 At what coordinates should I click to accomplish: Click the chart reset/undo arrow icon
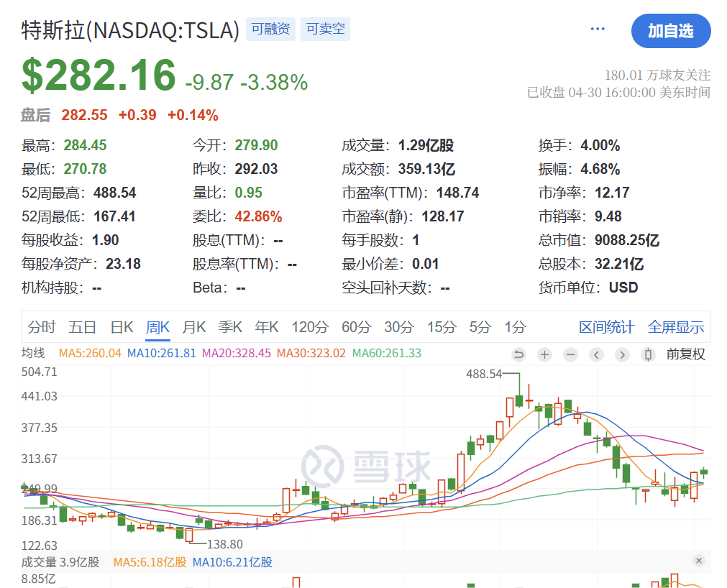point(518,355)
